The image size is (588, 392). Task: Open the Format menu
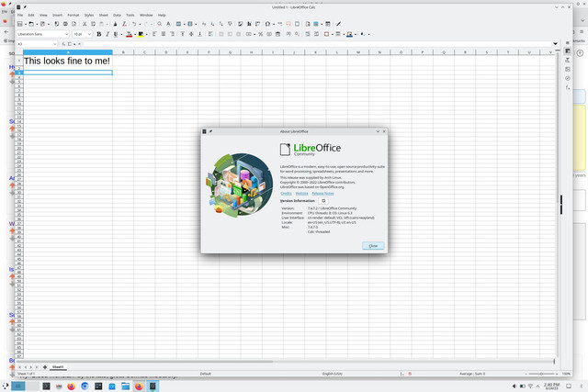pyautogui.click(x=73, y=16)
